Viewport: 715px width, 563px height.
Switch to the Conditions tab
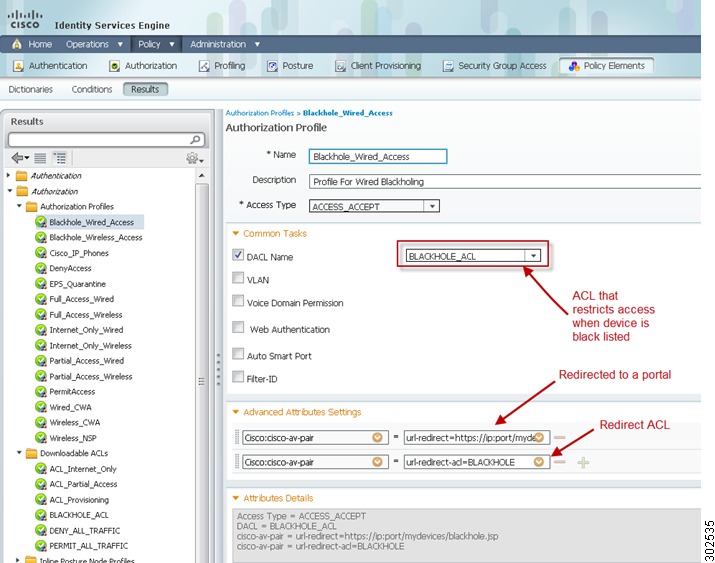pyautogui.click(x=92, y=89)
